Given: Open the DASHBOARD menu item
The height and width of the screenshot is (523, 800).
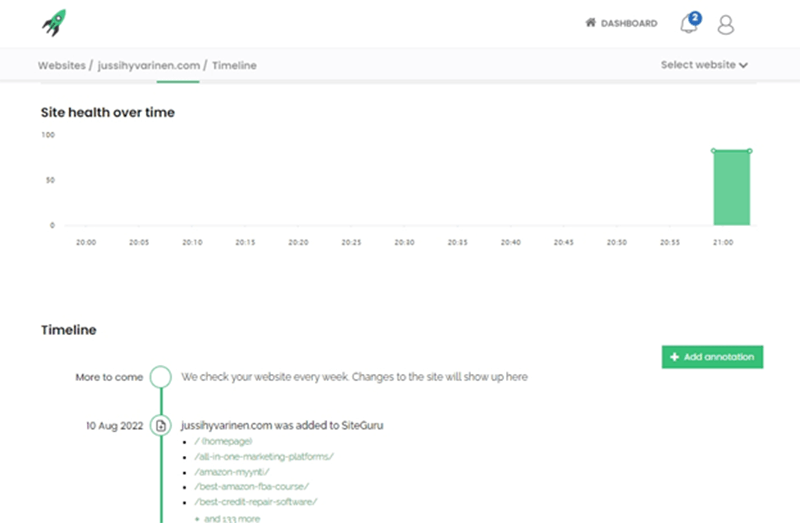Looking at the screenshot, I should pos(628,23).
